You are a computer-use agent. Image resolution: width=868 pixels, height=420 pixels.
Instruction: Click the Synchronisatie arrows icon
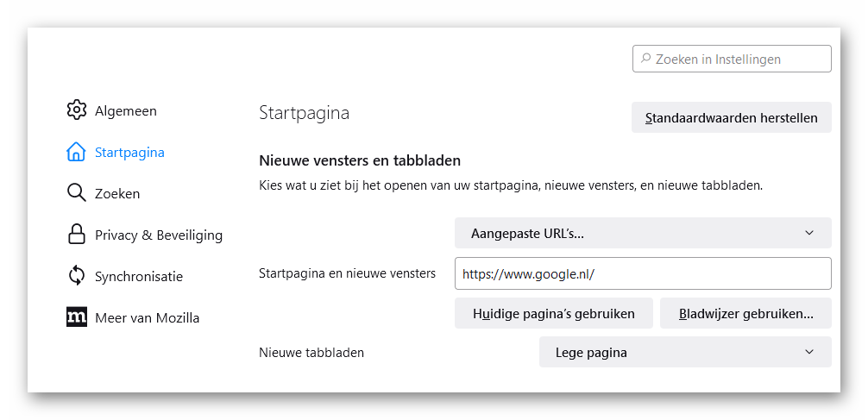pyautogui.click(x=77, y=276)
